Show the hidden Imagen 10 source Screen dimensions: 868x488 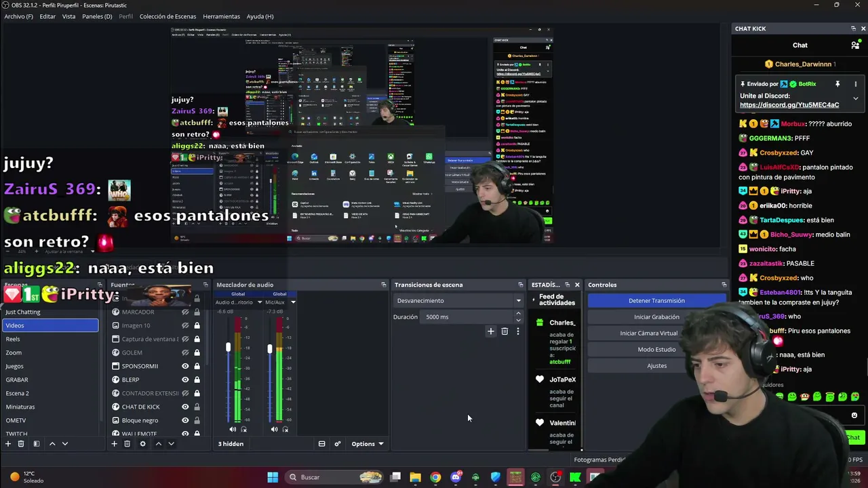pyautogui.click(x=185, y=325)
